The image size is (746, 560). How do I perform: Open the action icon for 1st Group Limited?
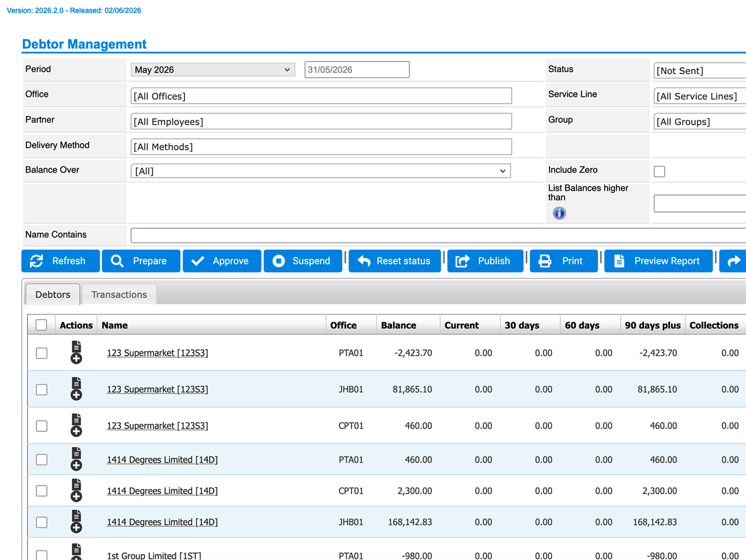coord(76,552)
